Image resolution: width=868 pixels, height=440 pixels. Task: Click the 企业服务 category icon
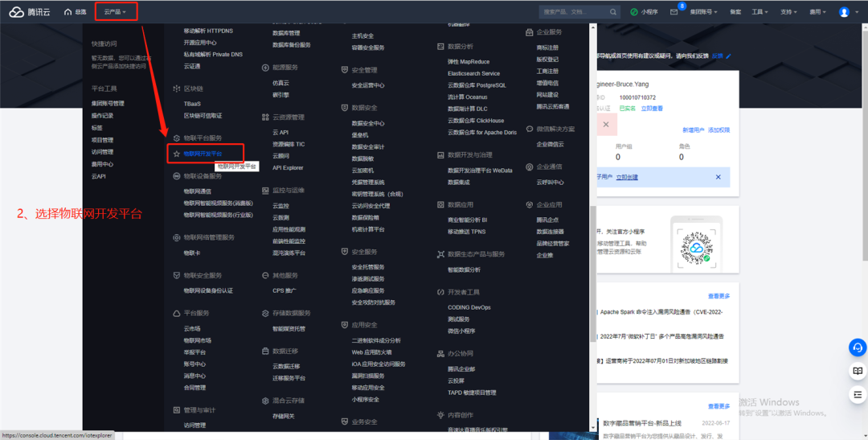[529, 33]
